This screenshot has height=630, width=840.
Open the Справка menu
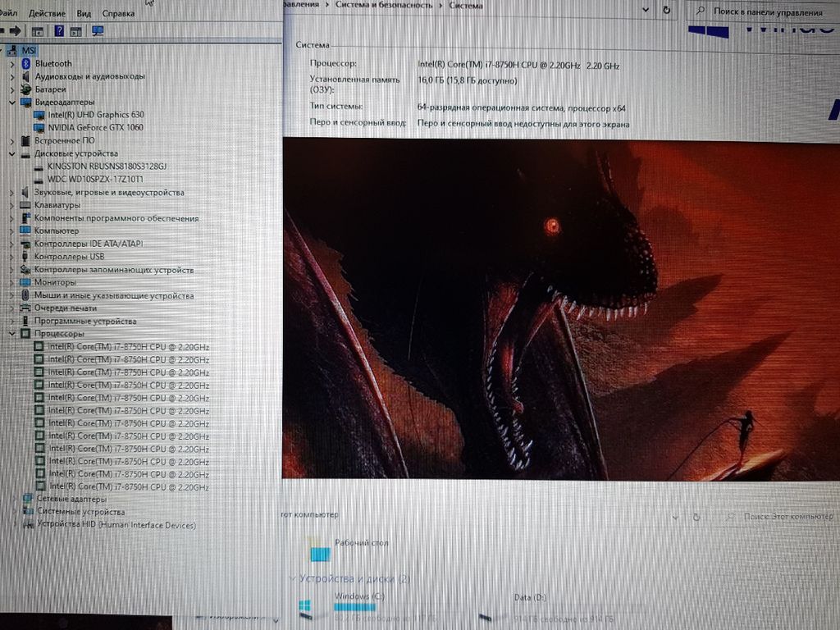(x=118, y=13)
